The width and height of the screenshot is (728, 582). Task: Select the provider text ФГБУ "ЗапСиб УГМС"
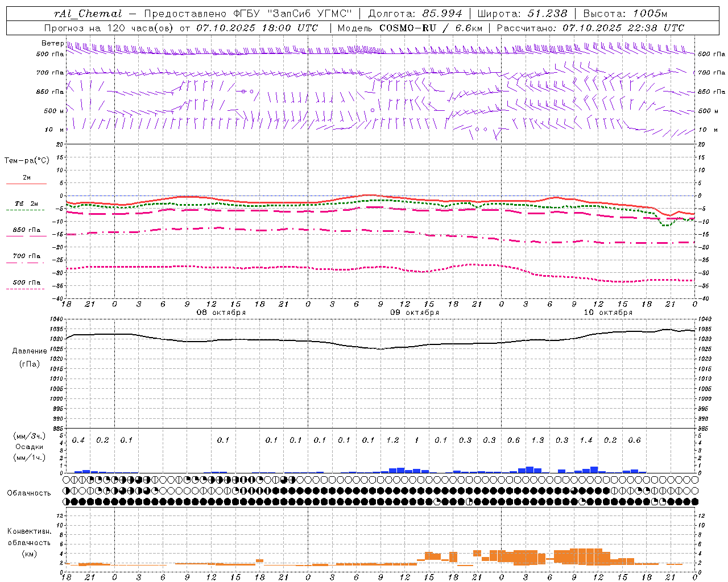[x=292, y=14]
